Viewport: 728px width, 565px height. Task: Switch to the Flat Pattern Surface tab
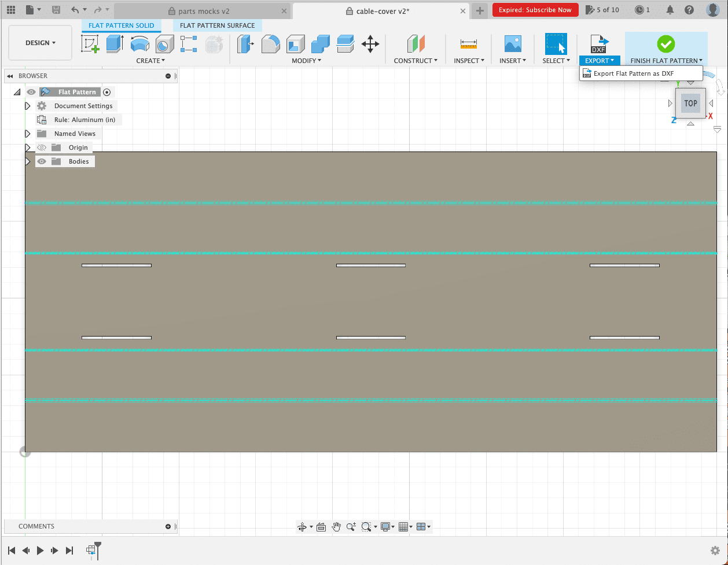(x=217, y=25)
